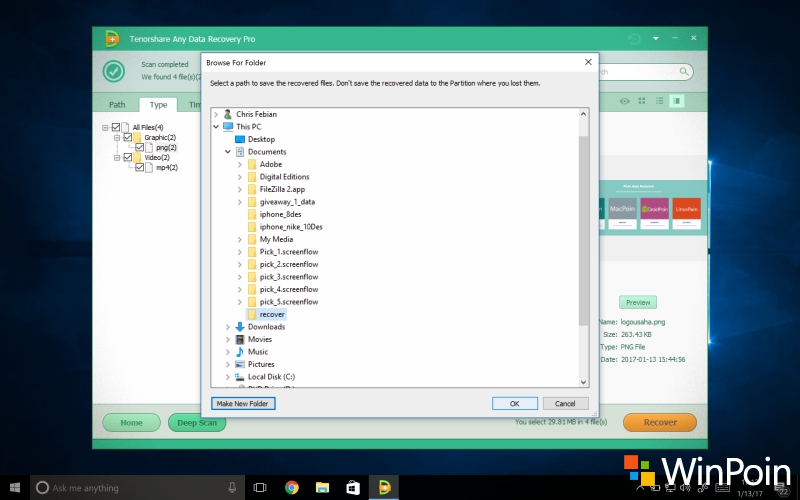800x500 pixels.
Task: Click the recover folder icon
Action: [x=252, y=314]
